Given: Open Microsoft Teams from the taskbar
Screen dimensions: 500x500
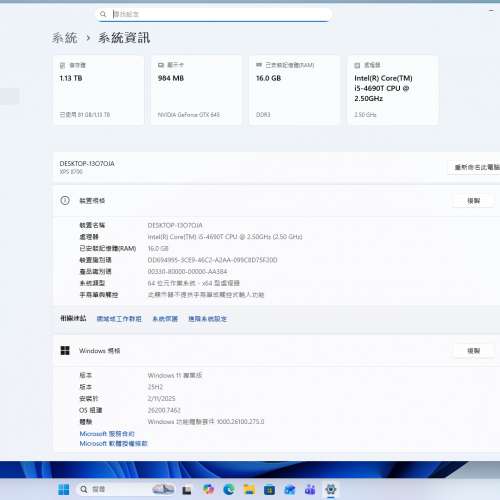Looking at the screenshot, I should [x=310, y=489].
